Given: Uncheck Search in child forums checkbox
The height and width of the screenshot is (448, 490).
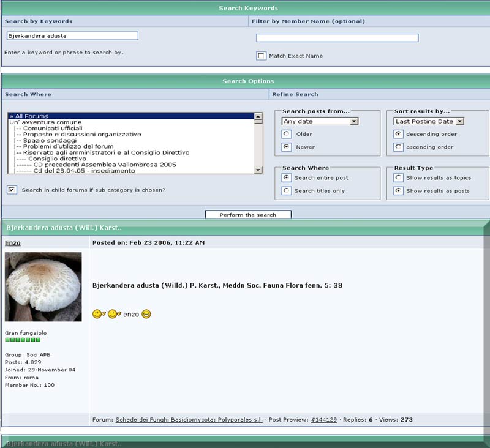Looking at the screenshot, I should click(12, 190).
